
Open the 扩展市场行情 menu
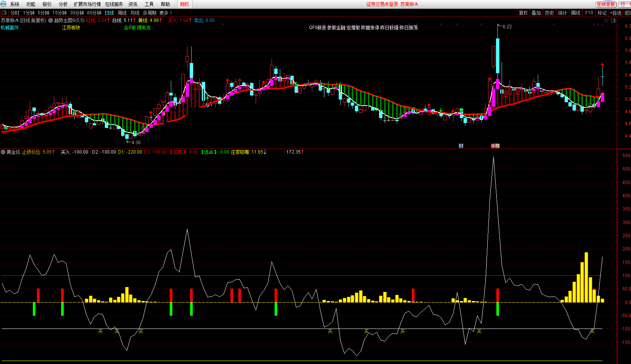(88, 4)
